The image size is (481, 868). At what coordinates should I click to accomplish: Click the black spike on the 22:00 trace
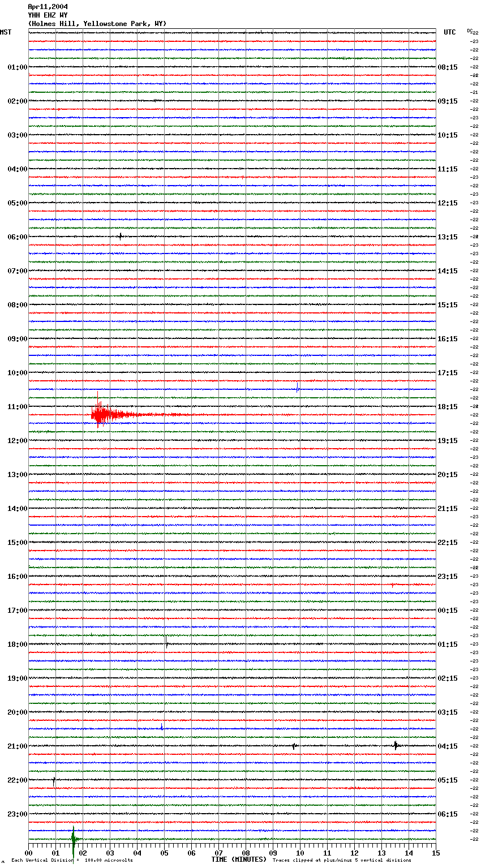54,781
